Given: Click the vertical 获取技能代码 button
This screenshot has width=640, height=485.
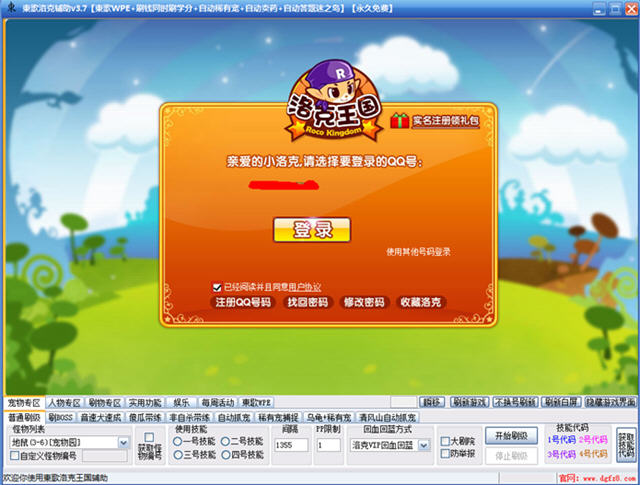Looking at the screenshot, I should click(626, 445).
